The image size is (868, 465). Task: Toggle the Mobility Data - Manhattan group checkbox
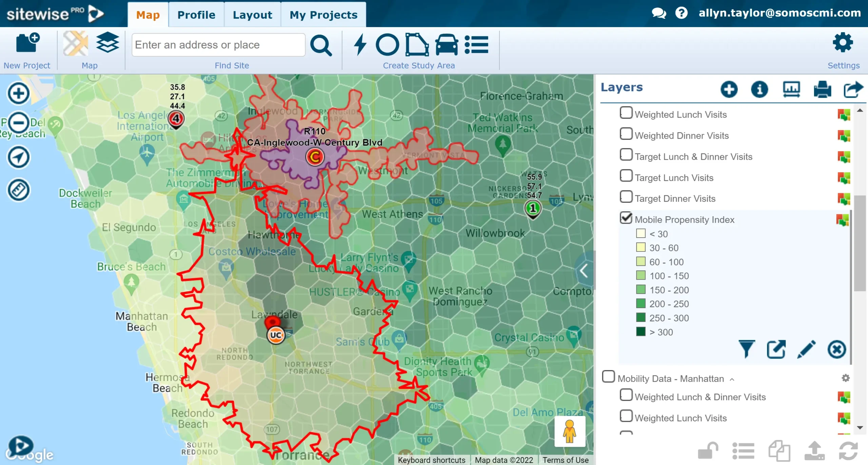pyautogui.click(x=608, y=377)
